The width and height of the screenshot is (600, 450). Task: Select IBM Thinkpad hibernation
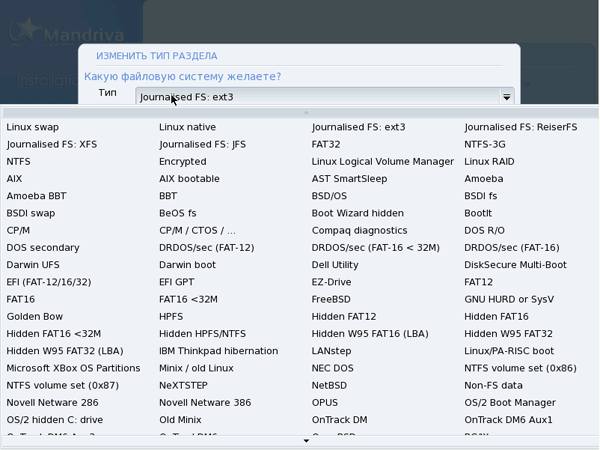tap(218, 351)
